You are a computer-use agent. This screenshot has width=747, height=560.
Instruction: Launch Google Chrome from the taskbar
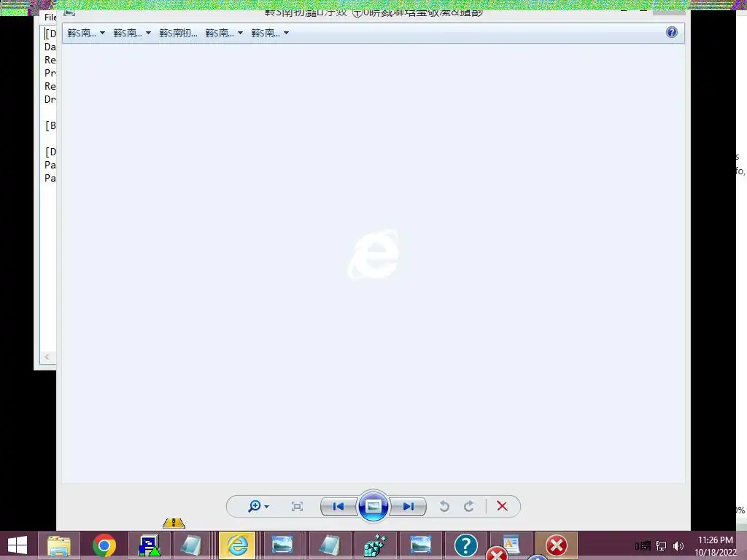[104, 545]
